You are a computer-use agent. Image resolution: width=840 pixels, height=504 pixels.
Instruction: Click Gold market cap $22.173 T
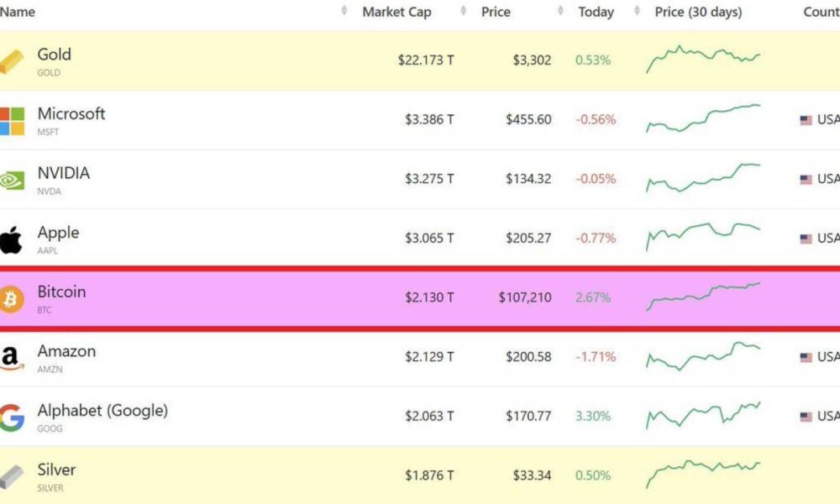coord(426,60)
